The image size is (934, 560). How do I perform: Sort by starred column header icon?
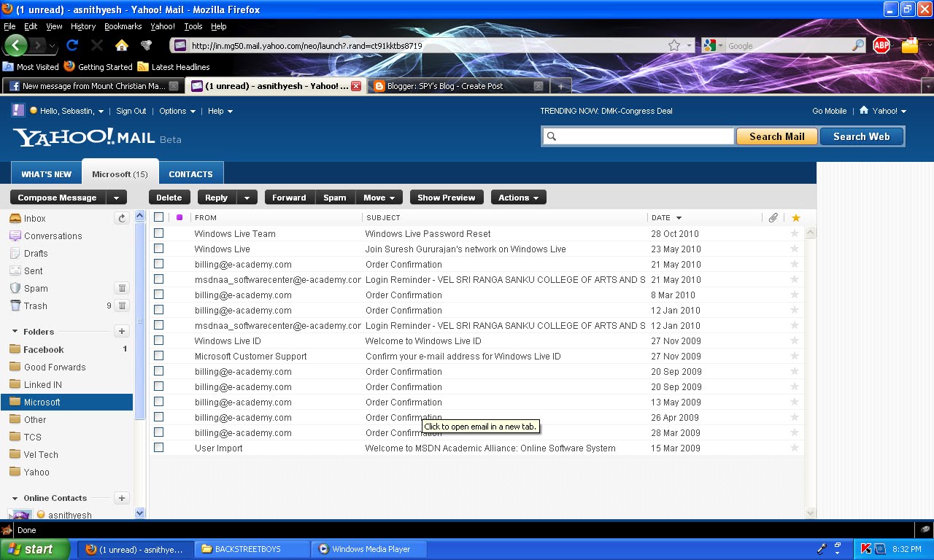pos(795,217)
